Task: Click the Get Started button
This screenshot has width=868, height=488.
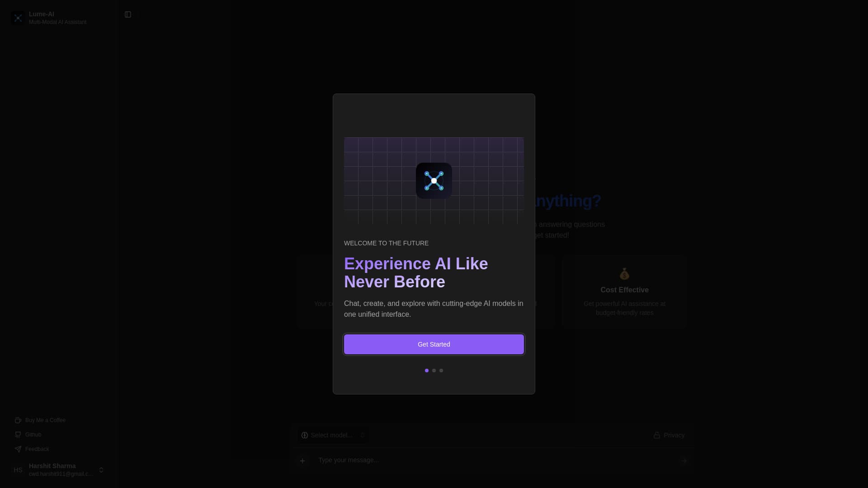Action: [434, 344]
